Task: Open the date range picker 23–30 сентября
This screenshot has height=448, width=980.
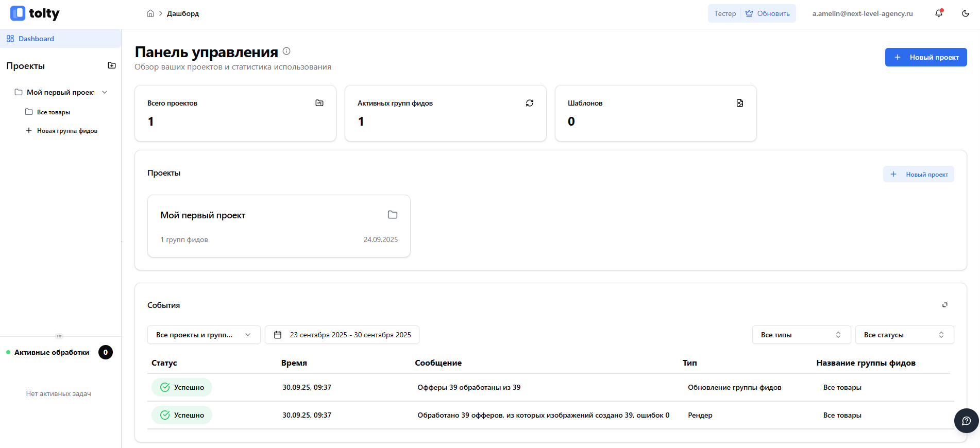Action: tap(342, 335)
